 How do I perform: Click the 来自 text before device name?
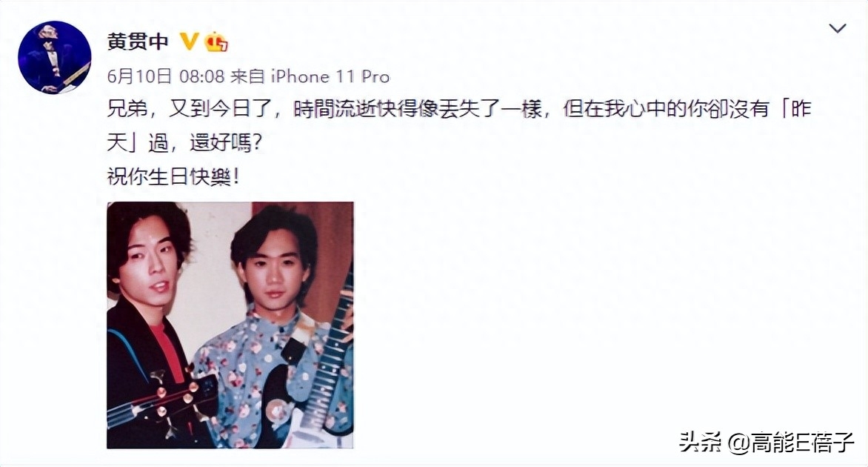coord(247,76)
